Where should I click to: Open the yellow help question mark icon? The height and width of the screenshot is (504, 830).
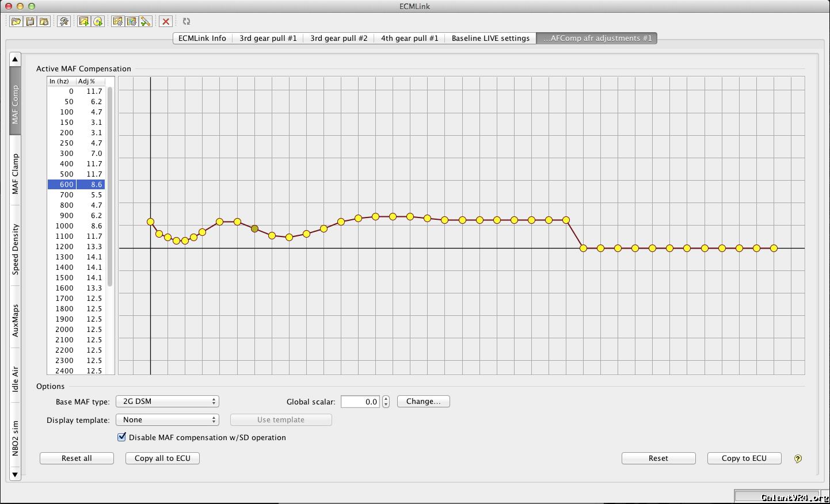(798, 459)
